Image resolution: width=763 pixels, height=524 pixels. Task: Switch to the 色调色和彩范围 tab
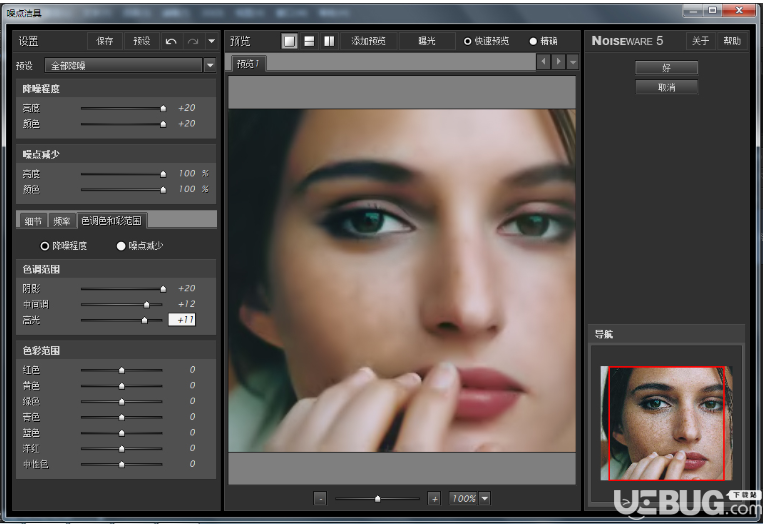coord(111,220)
